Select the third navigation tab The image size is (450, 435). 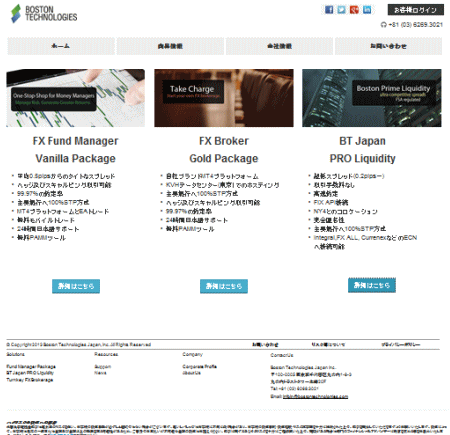pyautogui.click(x=279, y=46)
